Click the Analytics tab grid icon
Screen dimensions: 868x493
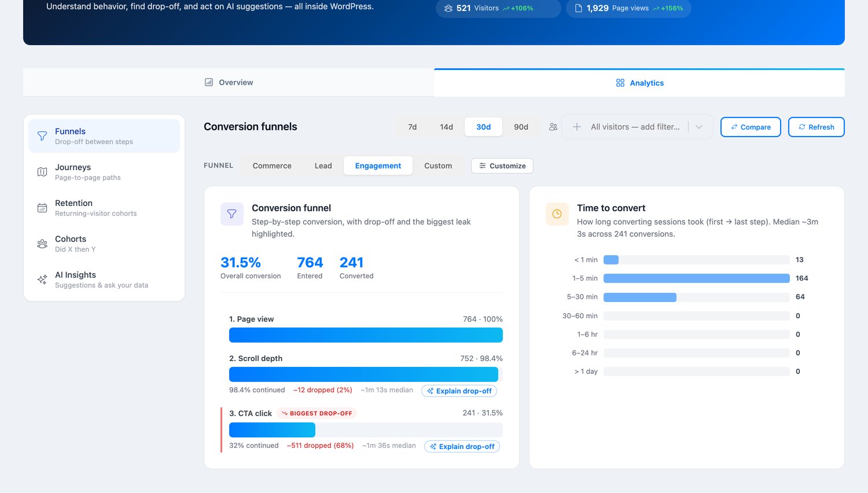coord(620,83)
